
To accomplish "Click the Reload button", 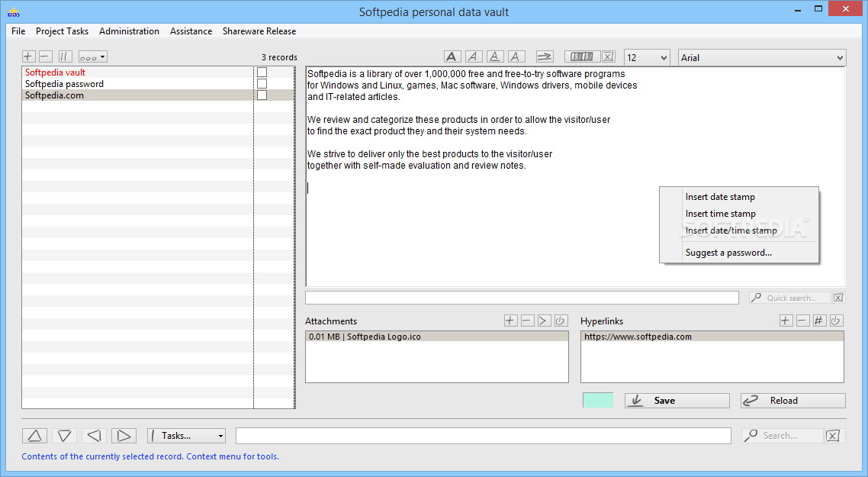I will [x=792, y=401].
